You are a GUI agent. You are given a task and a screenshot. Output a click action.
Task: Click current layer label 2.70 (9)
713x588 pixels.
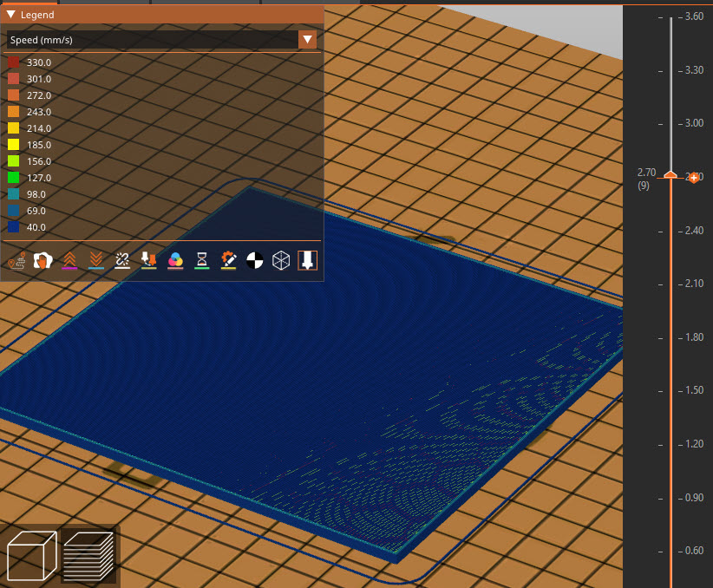646,179
